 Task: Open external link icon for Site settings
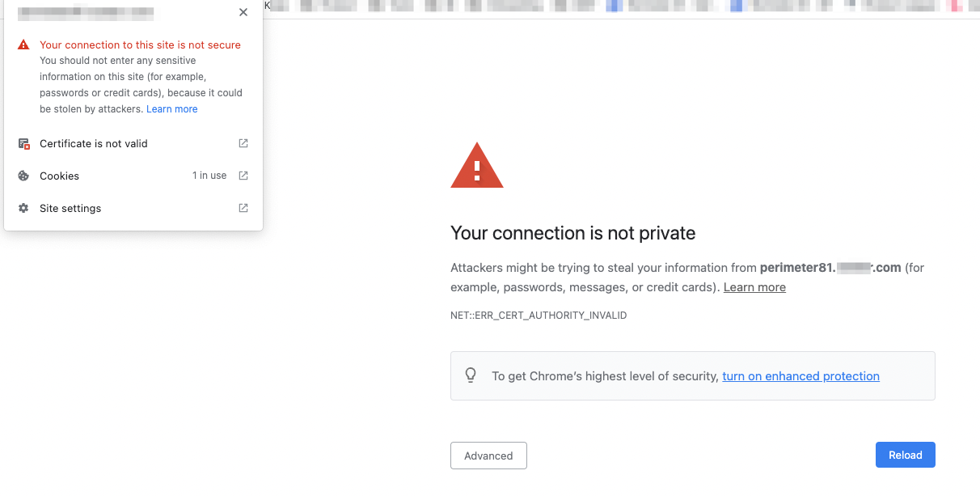coord(243,208)
